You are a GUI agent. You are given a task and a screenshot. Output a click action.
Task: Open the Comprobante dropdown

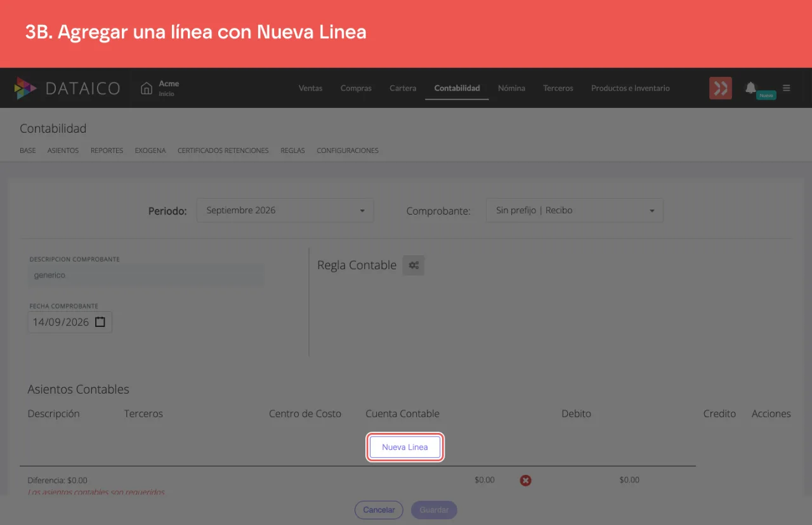[575, 210]
